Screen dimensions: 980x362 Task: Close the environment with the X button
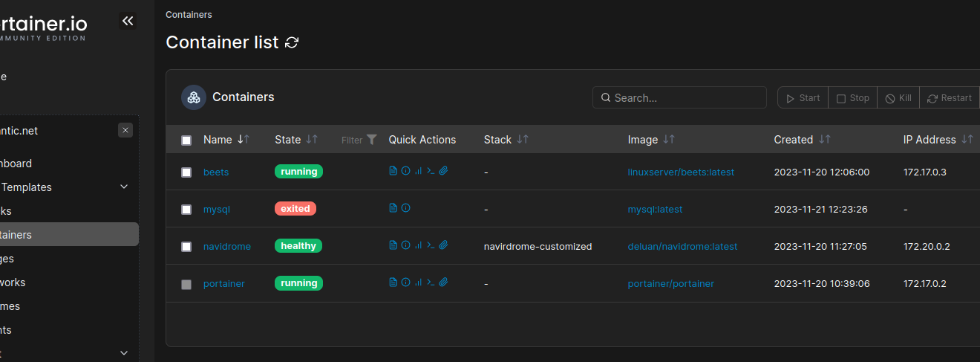coord(125,130)
